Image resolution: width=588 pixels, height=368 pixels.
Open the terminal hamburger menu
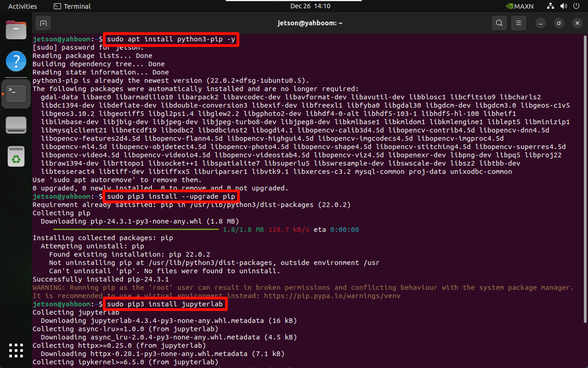519,23
